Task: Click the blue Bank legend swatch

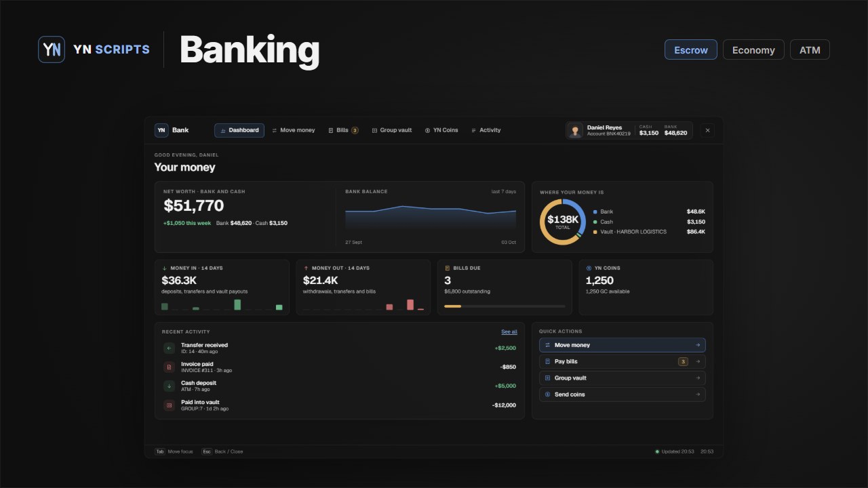Action: 595,211
